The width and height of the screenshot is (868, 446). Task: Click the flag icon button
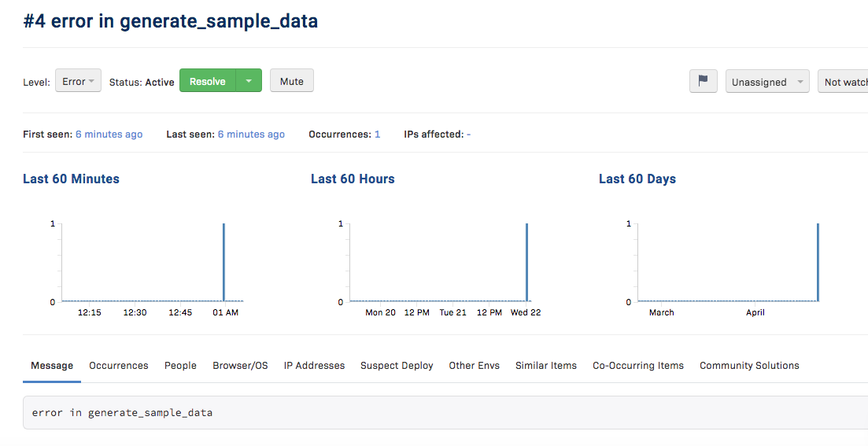[703, 82]
